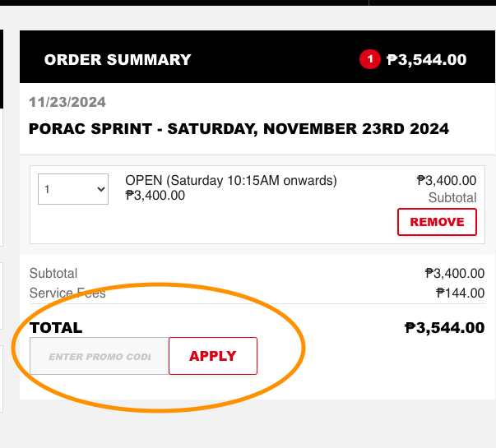Click the ₱3,544.00 amount in header
496x448 pixels.
tap(426, 60)
